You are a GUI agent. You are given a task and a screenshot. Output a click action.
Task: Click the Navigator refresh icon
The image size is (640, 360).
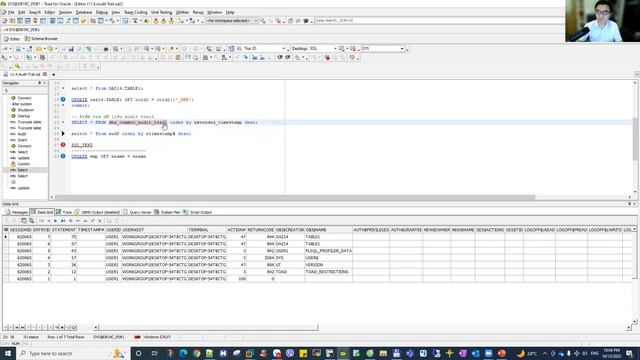pyautogui.click(x=6, y=91)
